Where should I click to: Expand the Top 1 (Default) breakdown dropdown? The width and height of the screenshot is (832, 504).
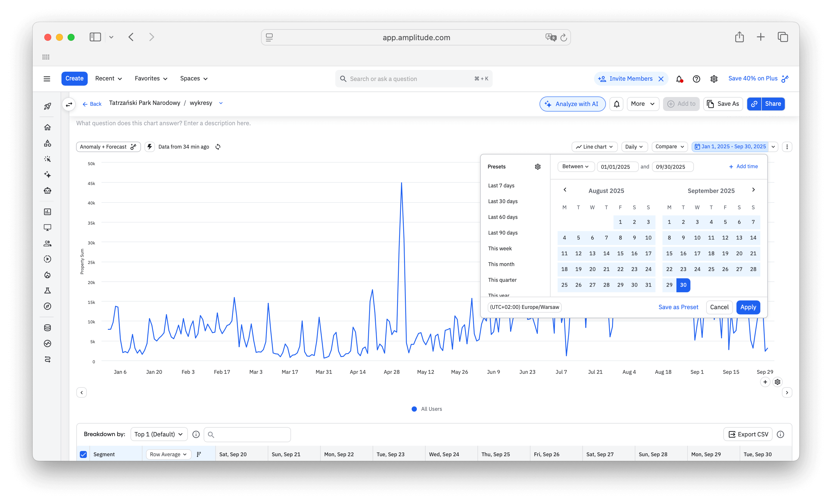coord(159,434)
